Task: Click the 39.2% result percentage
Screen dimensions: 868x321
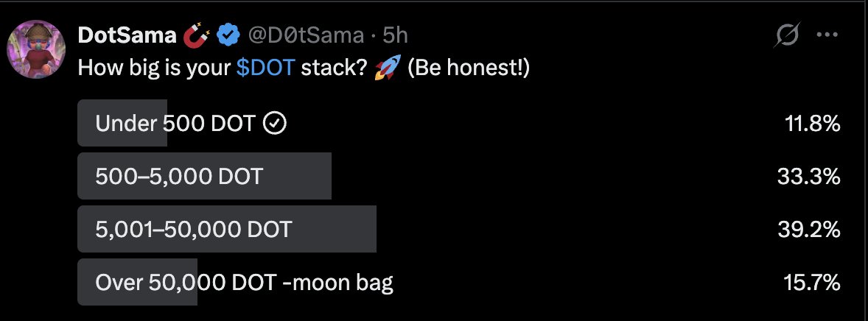Action: (x=809, y=230)
